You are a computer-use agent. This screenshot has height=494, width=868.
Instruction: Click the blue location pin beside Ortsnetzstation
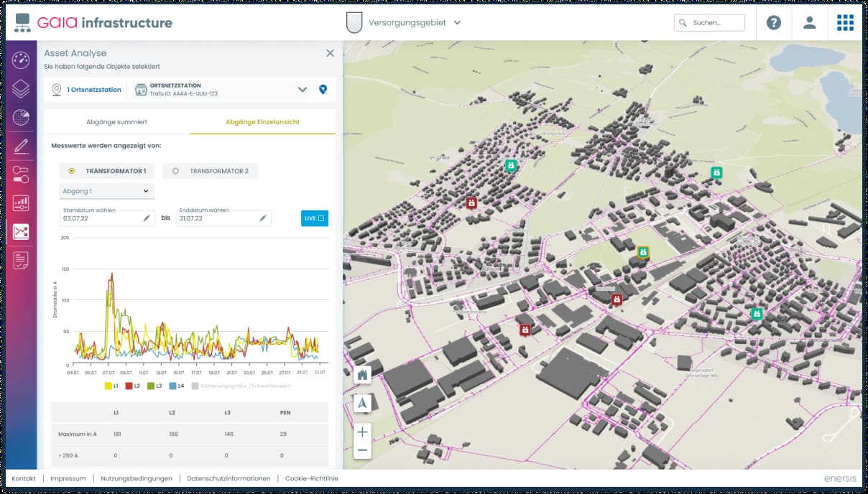click(x=323, y=89)
